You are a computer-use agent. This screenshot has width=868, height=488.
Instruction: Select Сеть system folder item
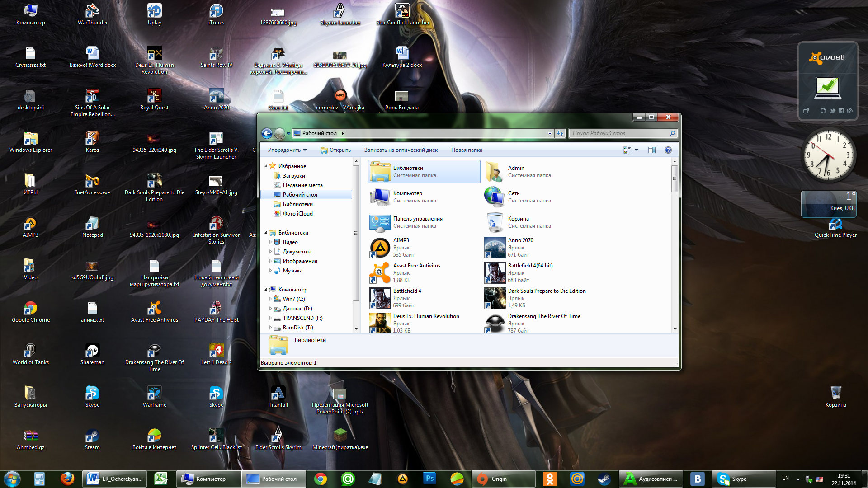coord(538,197)
